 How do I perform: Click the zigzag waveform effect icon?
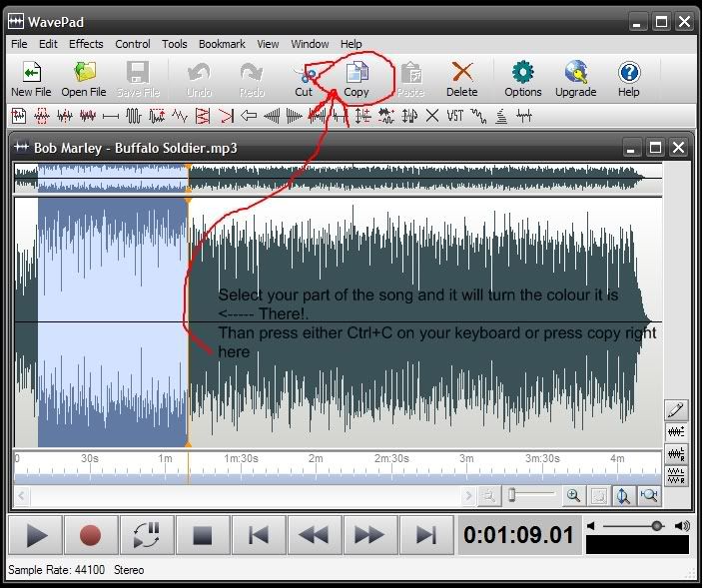[180, 116]
